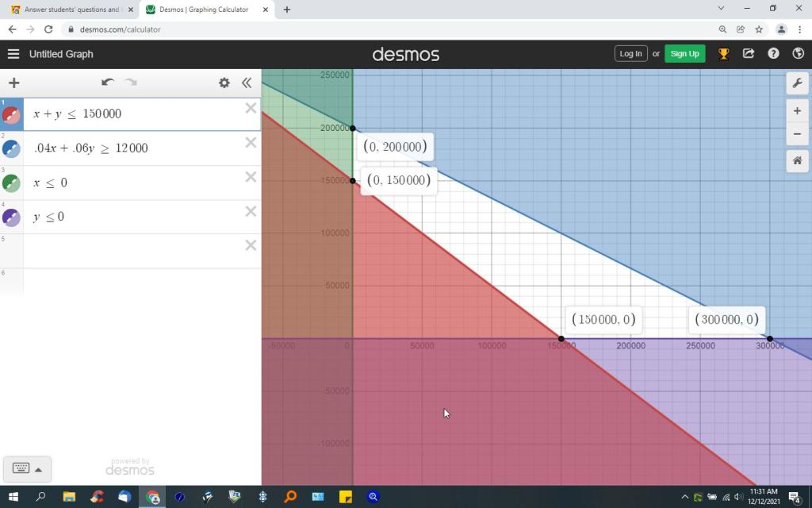Open volume control in system tray

tap(738, 497)
